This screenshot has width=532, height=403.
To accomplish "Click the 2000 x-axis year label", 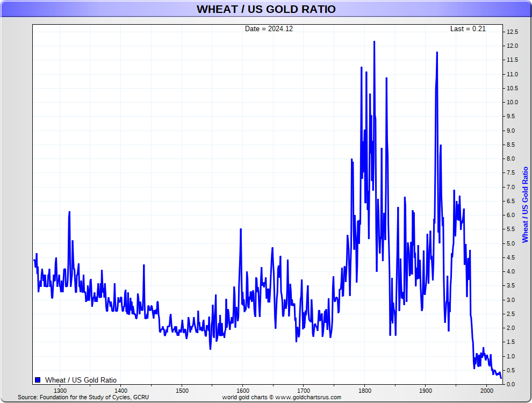I will 486,390.
